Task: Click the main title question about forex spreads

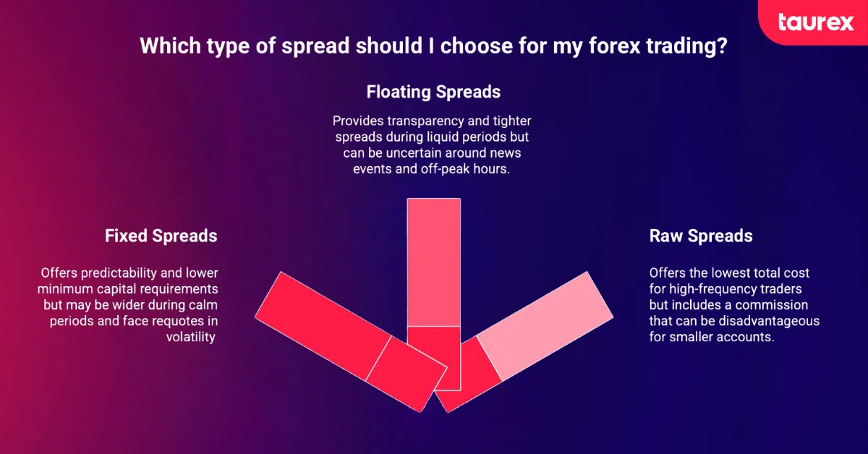Action: [x=433, y=46]
